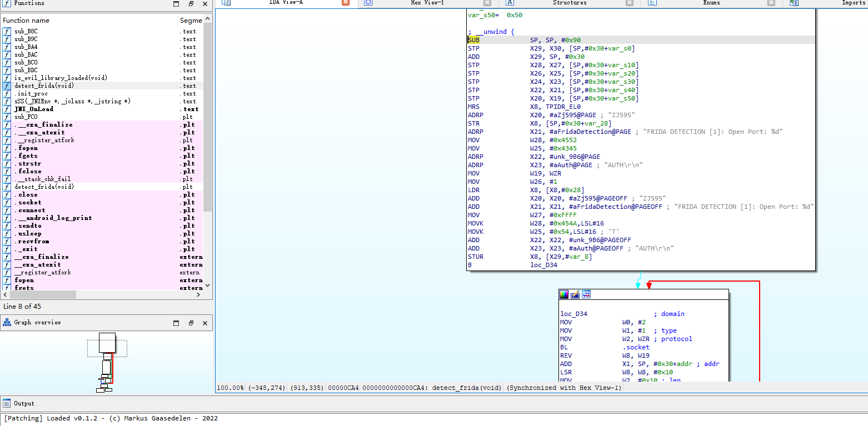Click the edit node icon on loc_D34 block
This screenshot has width=868, height=426.
click(575, 294)
